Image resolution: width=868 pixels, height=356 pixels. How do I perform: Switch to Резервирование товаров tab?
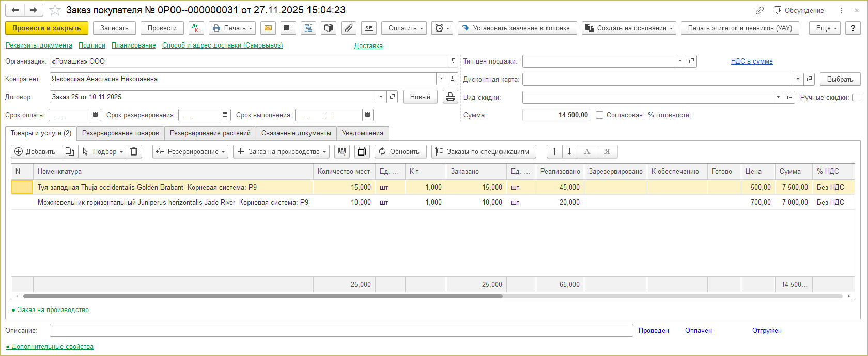(x=120, y=133)
